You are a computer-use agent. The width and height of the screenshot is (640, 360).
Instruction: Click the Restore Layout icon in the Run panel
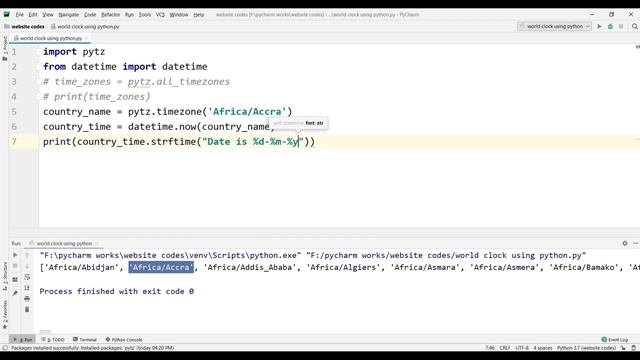pos(15,280)
